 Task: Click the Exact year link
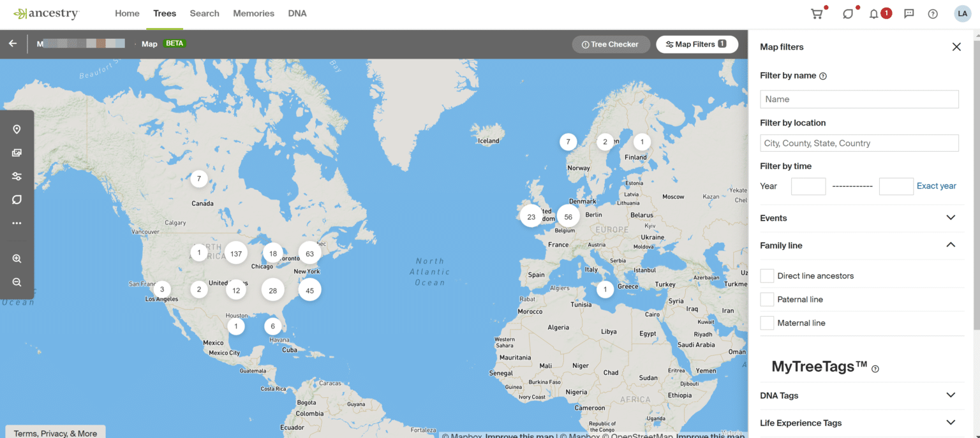(x=936, y=186)
